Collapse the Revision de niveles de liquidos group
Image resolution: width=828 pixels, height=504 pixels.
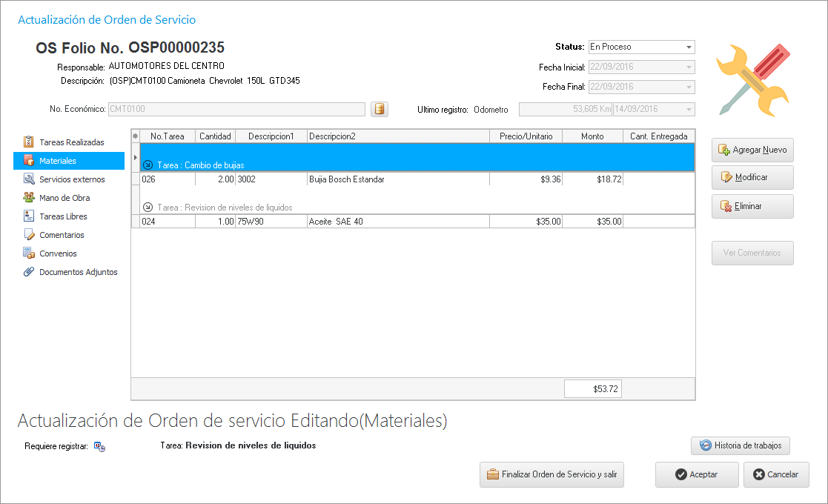click(148, 208)
